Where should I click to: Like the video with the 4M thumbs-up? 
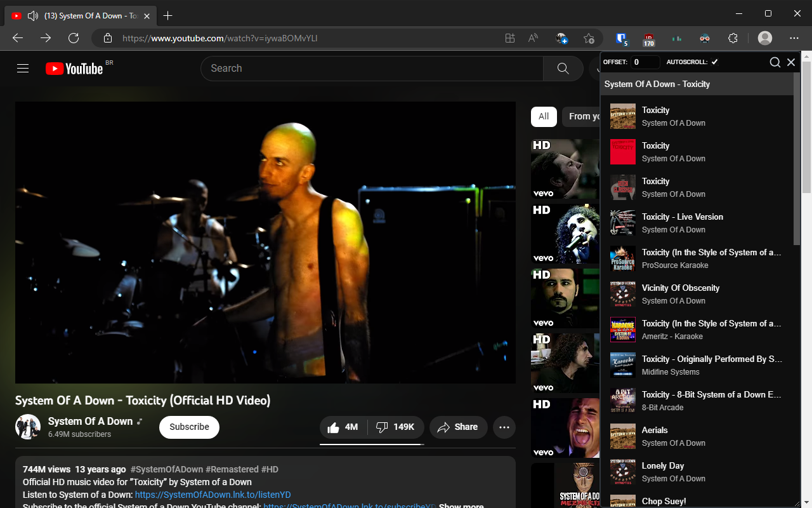pyautogui.click(x=343, y=427)
